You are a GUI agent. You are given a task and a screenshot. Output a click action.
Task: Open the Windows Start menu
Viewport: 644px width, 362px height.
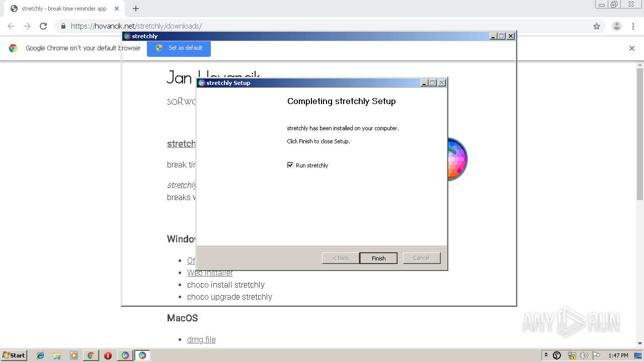tap(14, 355)
